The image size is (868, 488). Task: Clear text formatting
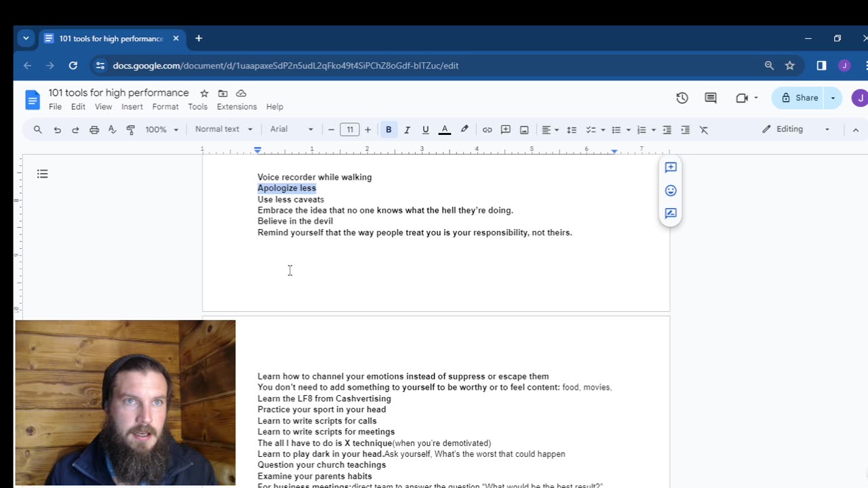704,129
